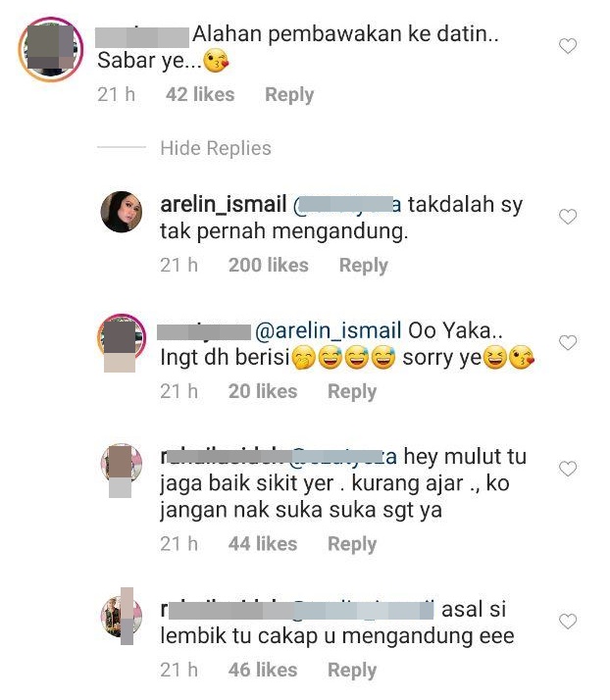Show who gave 20 likes
Viewport: 610px width, 700px height.
coord(263,391)
